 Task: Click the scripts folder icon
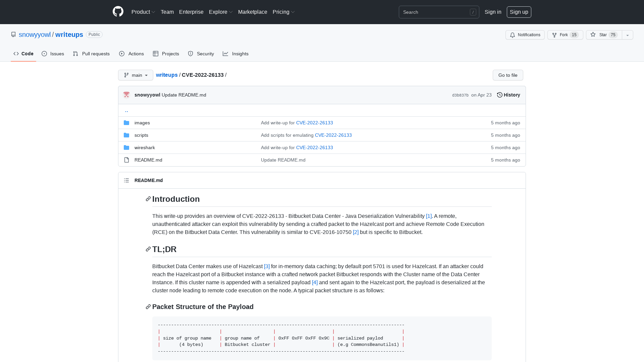click(x=126, y=135)
